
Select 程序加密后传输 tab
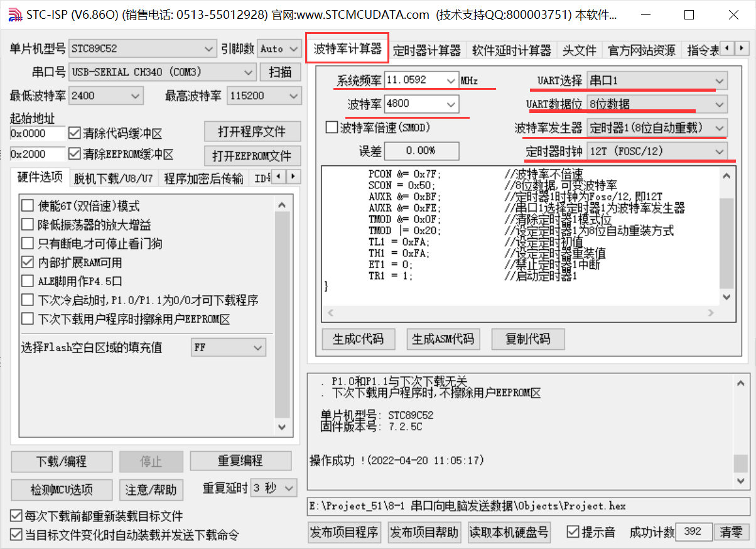pos(203,178)
